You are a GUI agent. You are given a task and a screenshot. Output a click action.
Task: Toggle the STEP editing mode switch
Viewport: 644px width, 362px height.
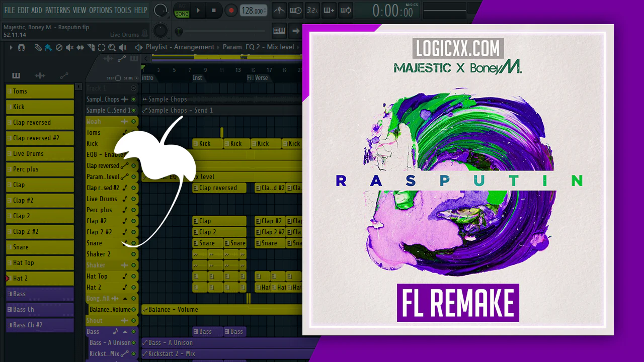coord(118,78)
